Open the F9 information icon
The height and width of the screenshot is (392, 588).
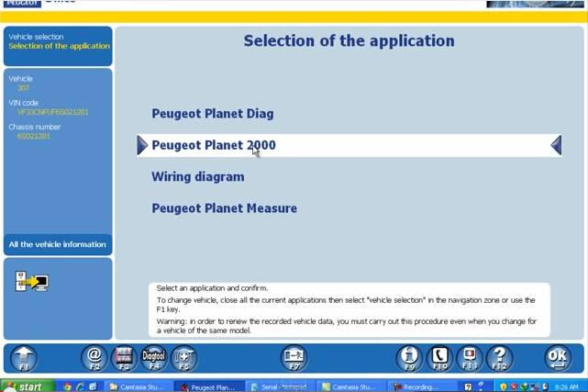click(x=409, y=358)
